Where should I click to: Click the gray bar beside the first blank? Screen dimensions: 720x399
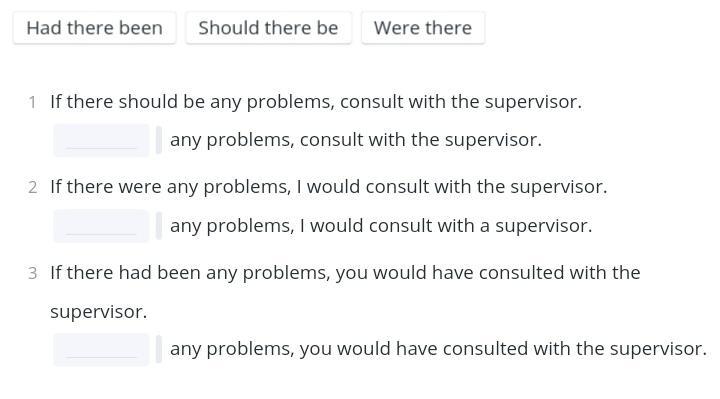click(159, 140)
